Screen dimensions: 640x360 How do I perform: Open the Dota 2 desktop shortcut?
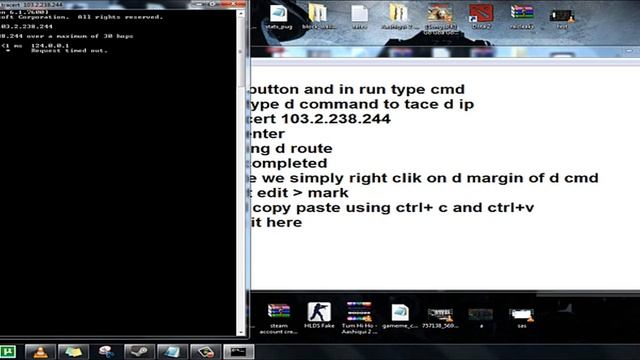point(481,17)
